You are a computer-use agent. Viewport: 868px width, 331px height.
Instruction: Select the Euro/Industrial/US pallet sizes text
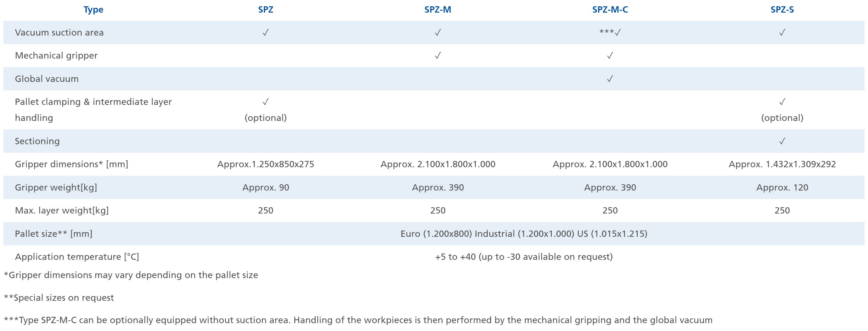[x=524, y=234]
